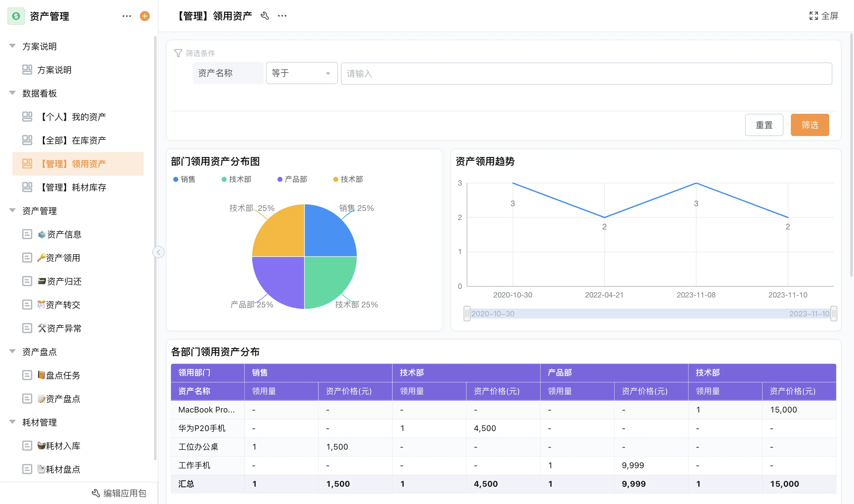Click the 请输入 asset name input field

(x=586, y=73)
